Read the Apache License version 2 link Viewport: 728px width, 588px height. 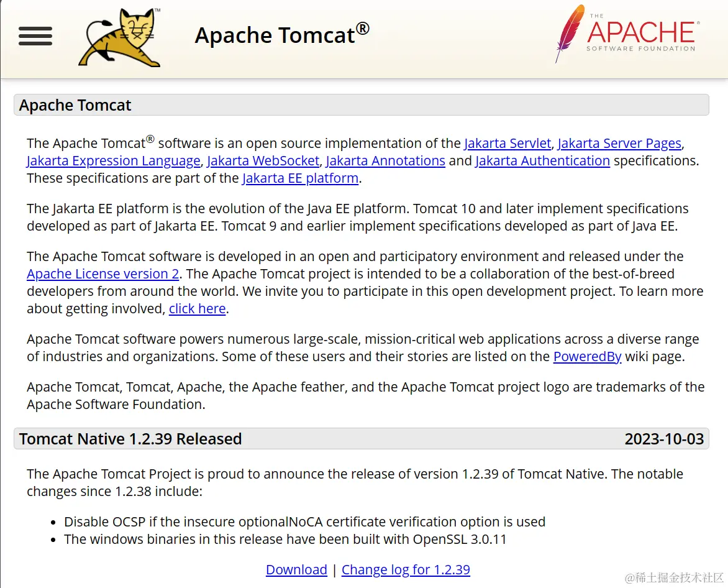(x=103, y=273)
